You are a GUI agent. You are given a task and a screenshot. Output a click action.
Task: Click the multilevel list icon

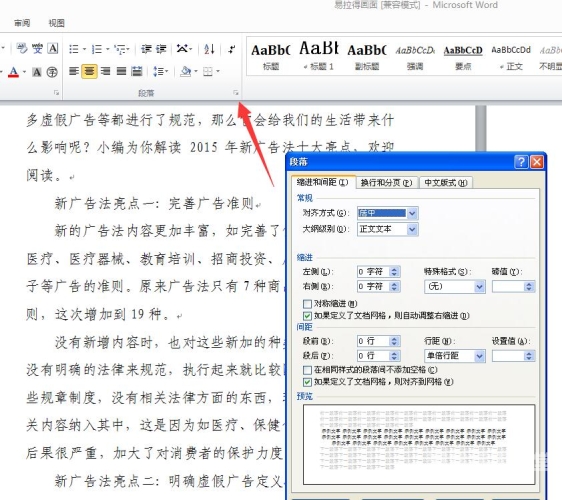pos(120,49)
